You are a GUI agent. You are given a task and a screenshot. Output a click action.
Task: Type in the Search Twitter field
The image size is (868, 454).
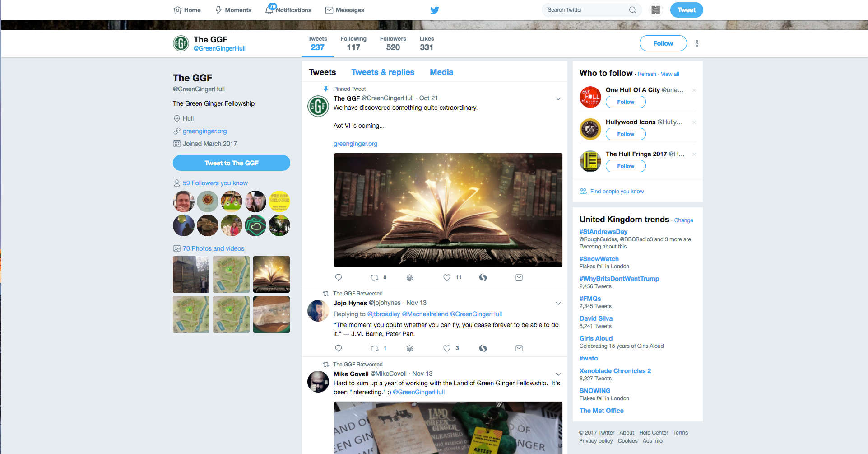(585, 10)
